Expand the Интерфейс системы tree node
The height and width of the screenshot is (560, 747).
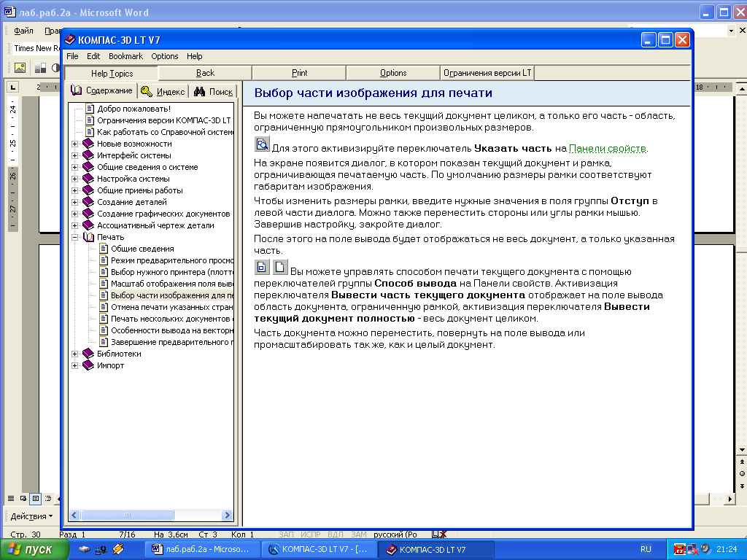pyautogui.click(x=75, y=155)
